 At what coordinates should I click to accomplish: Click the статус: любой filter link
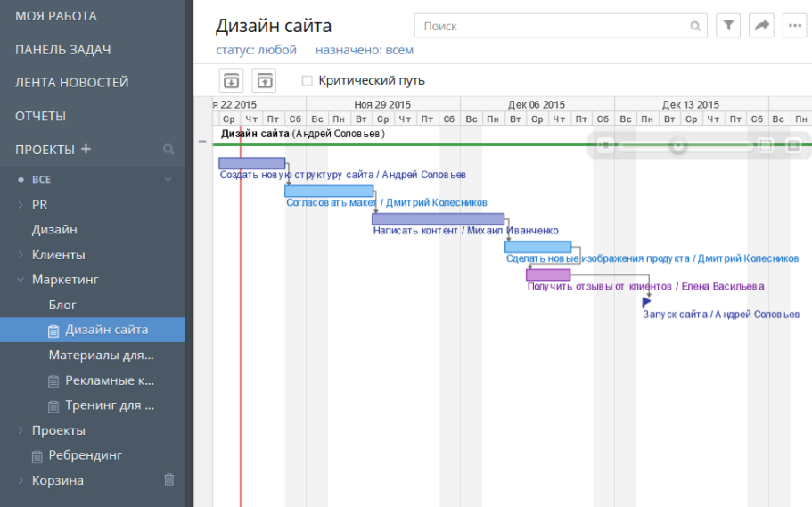pyautogui.click(x=257, y=50)
